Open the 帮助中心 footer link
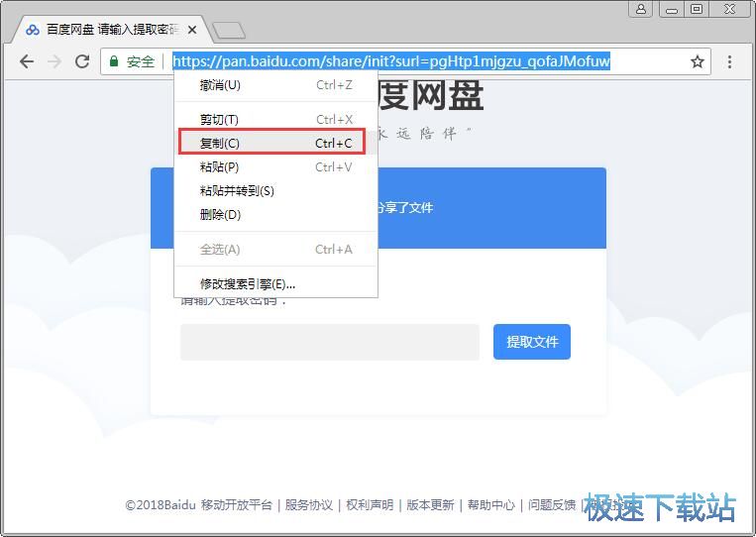This screenshot has width=756, height=537. point(491,504)
